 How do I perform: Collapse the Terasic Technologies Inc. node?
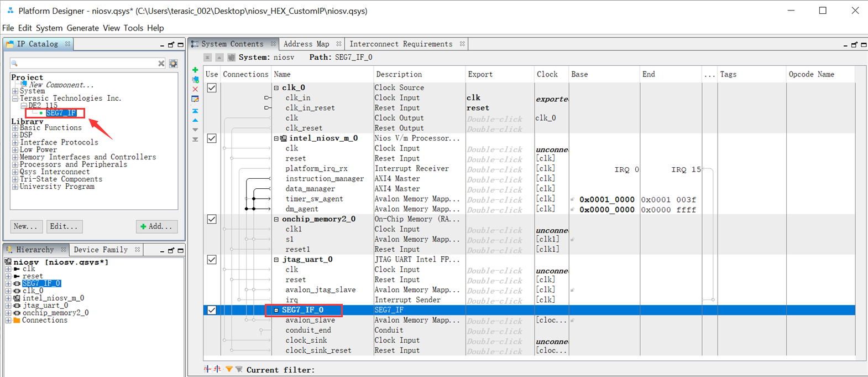click(15, 99)
